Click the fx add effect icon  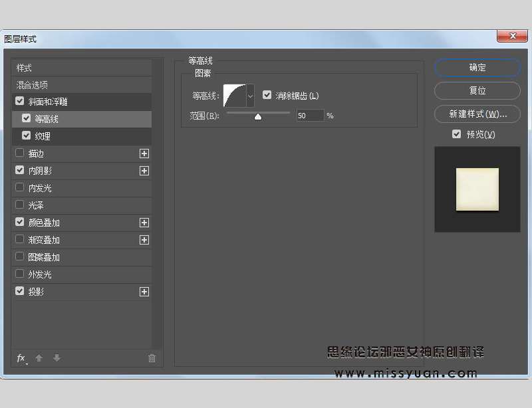click(21, 358)
